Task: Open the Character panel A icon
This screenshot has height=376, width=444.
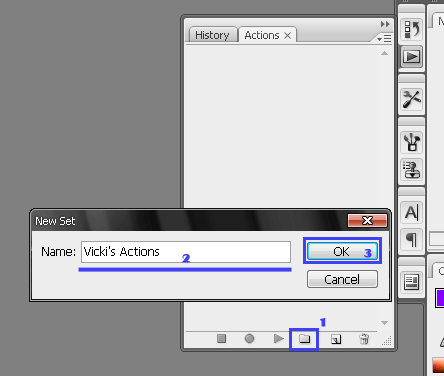Action: tap(412, 212)
